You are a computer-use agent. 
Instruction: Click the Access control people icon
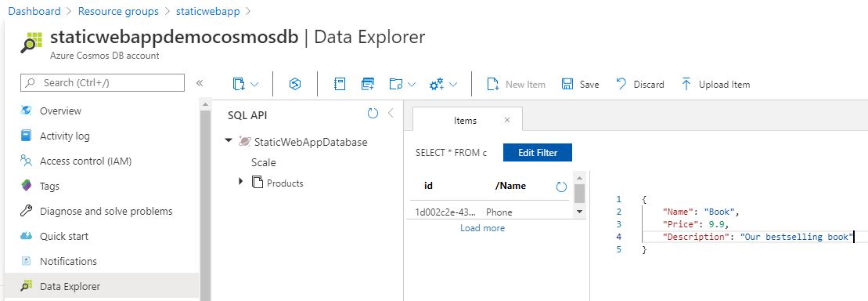click(x=26, y=161)
